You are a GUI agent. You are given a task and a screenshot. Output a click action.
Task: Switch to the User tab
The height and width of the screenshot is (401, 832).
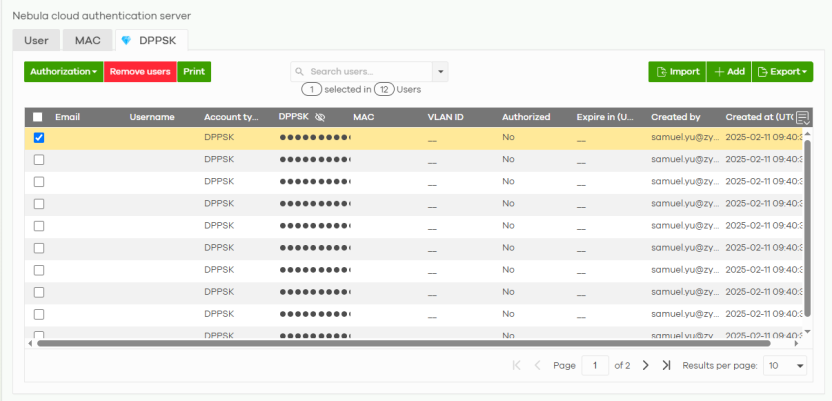(x=36, y=41)
